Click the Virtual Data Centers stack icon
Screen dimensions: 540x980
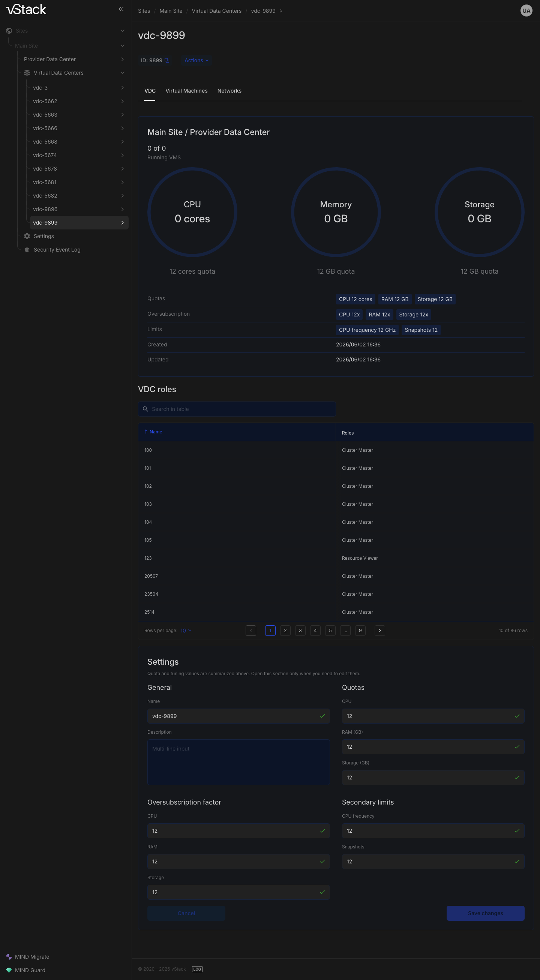pyautogui.click(x=27, y=73)
